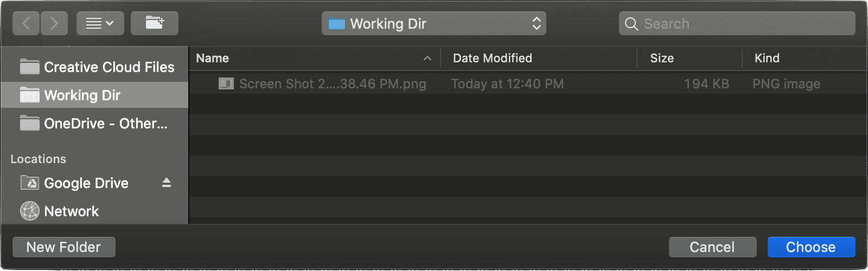Open the Working Dir location popup
This screenshot has width=868, height=271.
(433, 24)
